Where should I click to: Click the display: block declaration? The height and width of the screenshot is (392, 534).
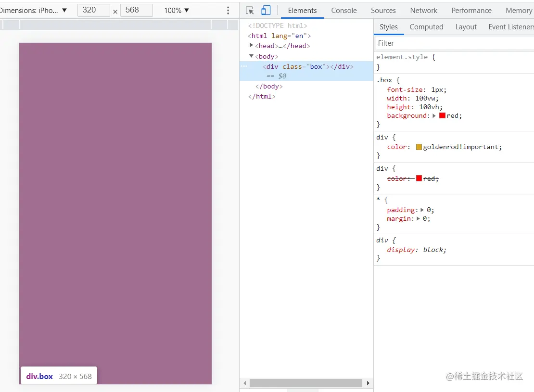click(417, 250)
